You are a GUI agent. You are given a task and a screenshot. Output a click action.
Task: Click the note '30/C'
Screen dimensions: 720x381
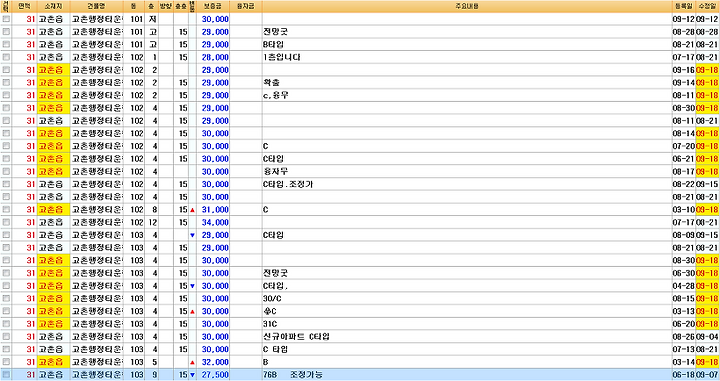[272, 298]
